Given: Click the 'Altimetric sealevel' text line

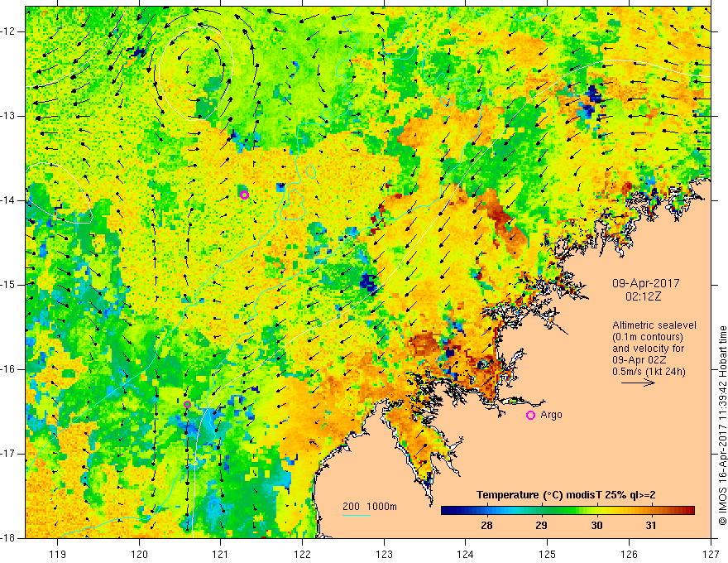Looking at the screenshot, I should coord(654,325).
